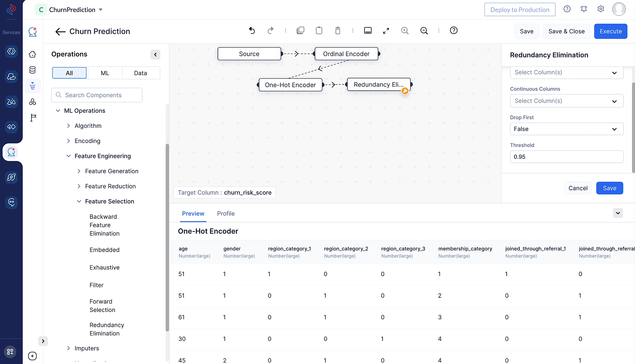Click the redo arrow icon

270,30
